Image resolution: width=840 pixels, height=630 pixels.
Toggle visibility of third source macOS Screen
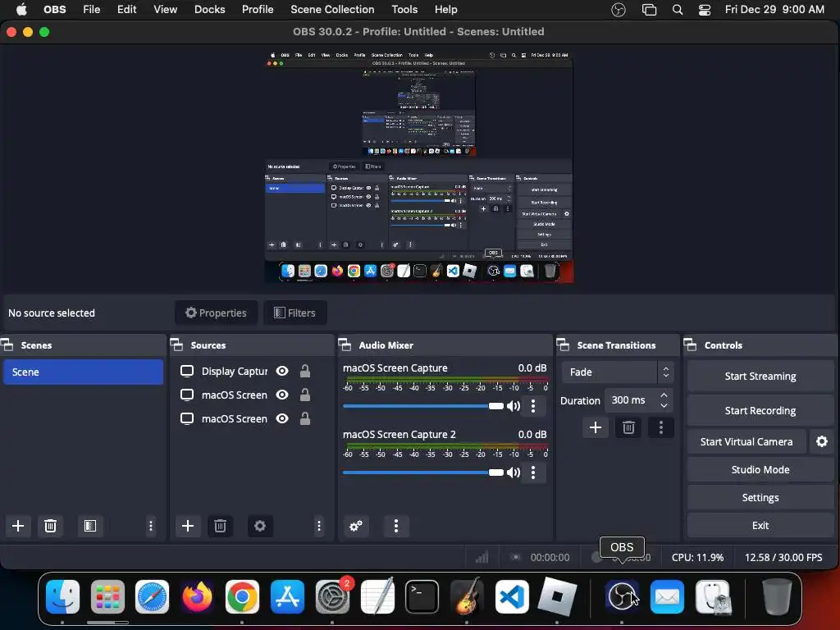coord(282,418)
